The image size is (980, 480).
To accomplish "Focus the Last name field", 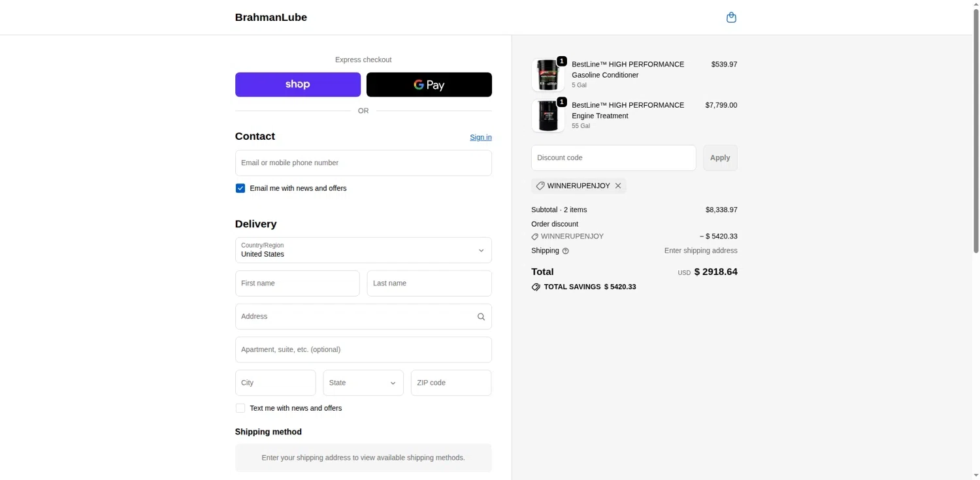I will click(x=429, y=283).
